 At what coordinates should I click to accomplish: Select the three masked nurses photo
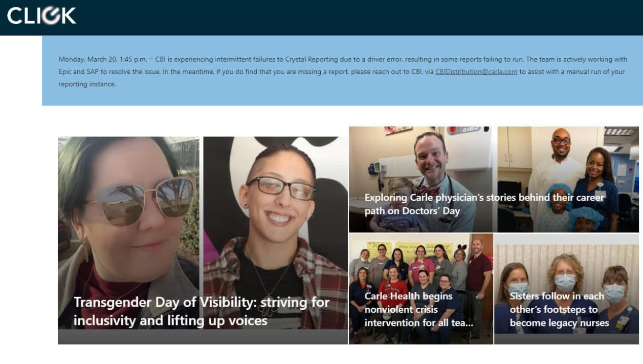(x=567, y=284)
